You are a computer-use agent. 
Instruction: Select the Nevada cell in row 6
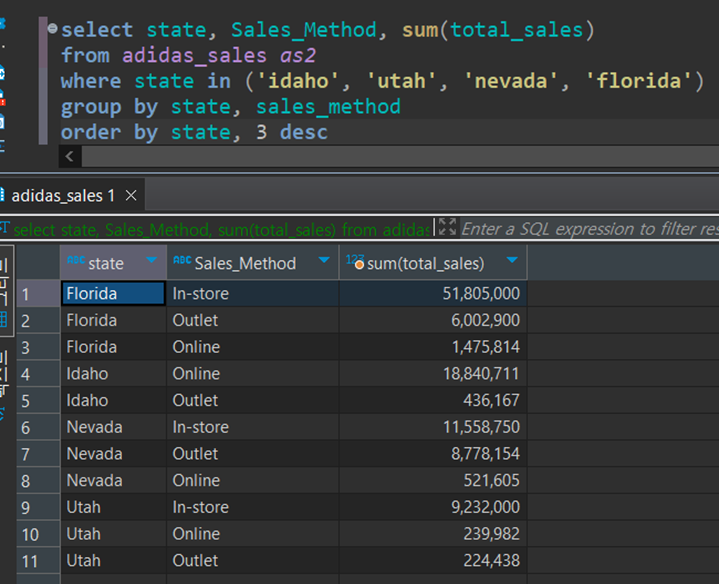(x=113, y=427)
